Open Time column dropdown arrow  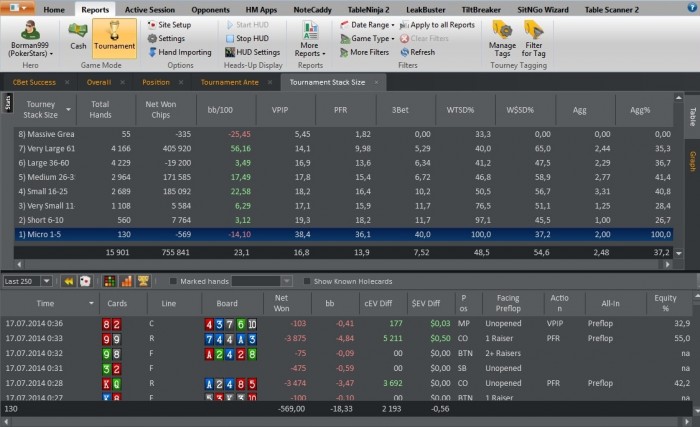pos(91,303)
